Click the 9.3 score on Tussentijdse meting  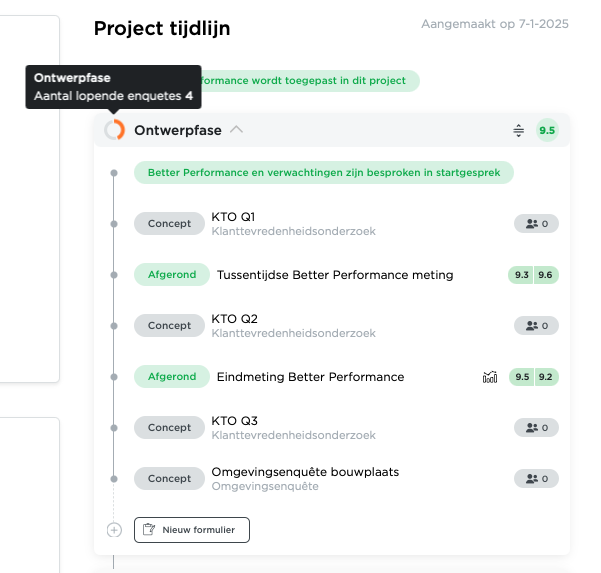[x=521, y=275]
